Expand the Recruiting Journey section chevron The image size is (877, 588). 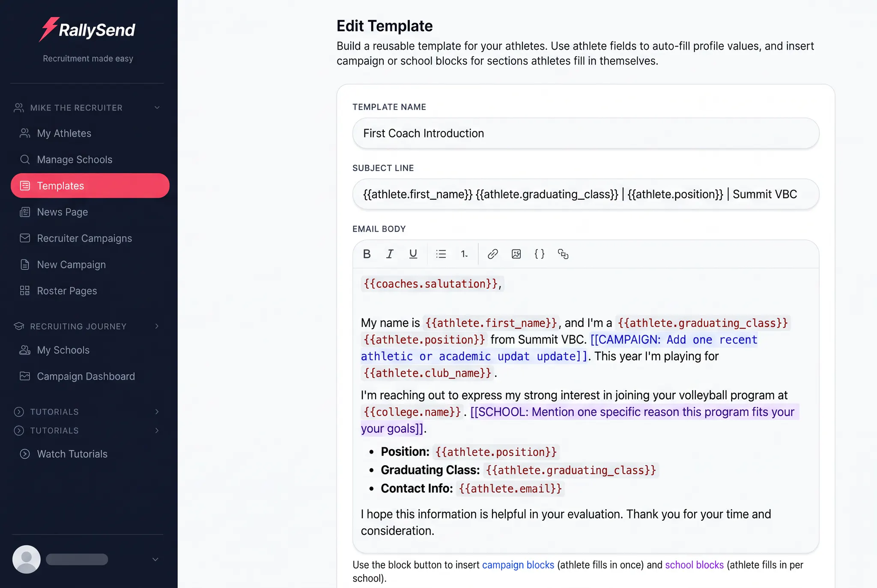coord(157,326)
